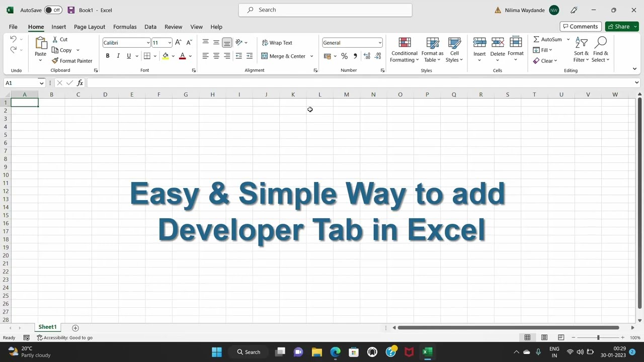
Task: Click the Redo arrow icon
Action: tap(13, 49)
